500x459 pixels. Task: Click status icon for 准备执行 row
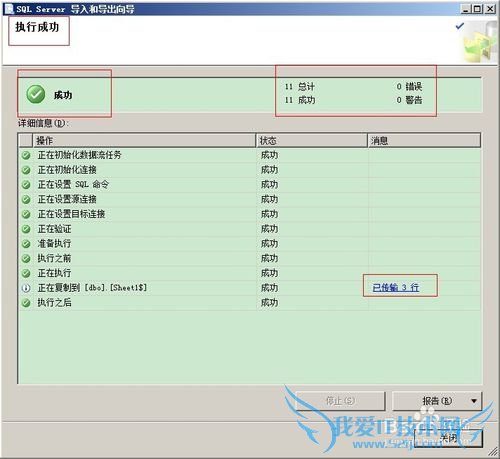(x=26, y=244)
